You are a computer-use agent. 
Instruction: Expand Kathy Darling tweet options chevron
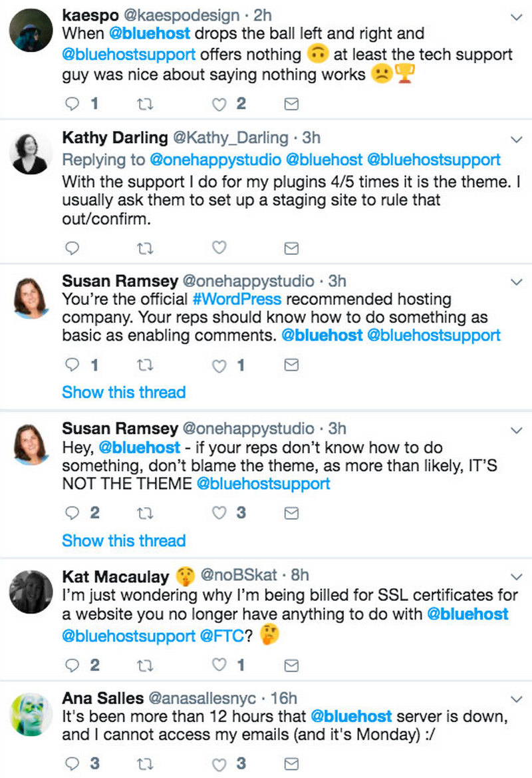pos(516,139)
